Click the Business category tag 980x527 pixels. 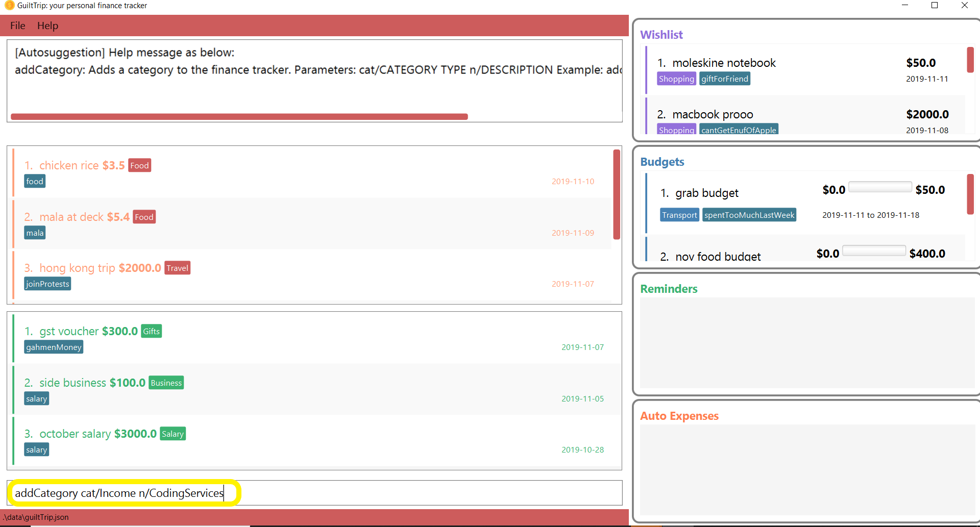(x=166, y=383)
